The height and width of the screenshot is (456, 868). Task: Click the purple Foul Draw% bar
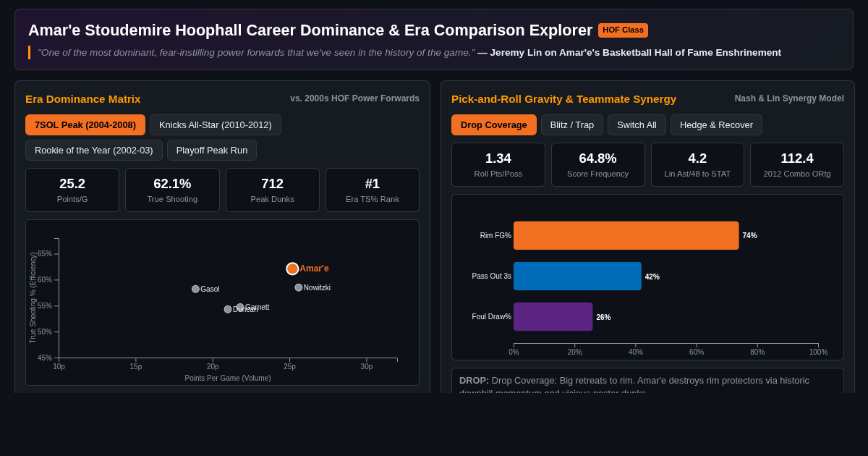553,316
